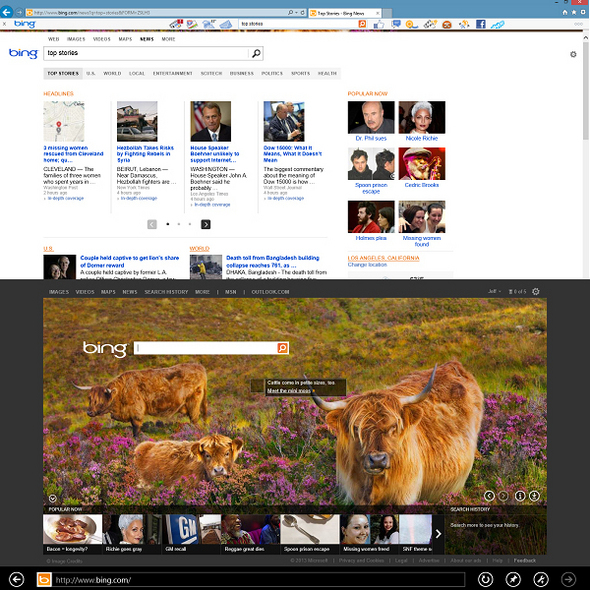Image resolution: width=590 pixels, height=590 pixels.
Task: Click the refresh button in the Metro IE bar
Action: click(485, 579)
